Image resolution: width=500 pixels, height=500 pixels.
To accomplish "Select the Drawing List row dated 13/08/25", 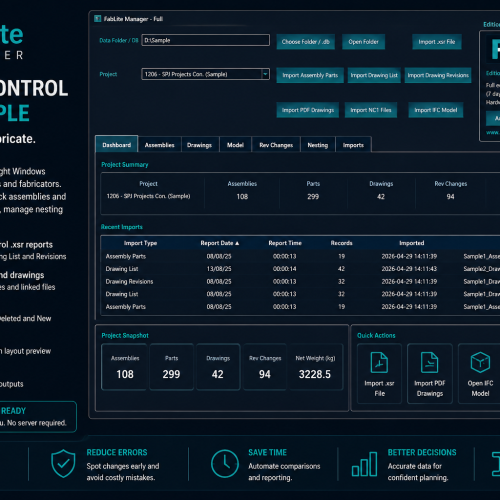I will [x=300, y=269].
